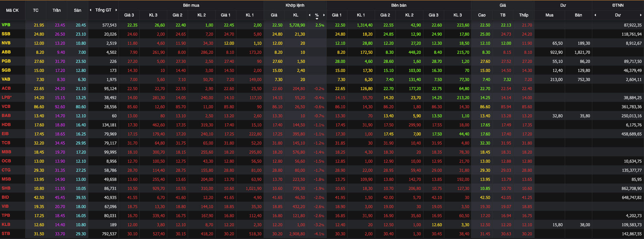The width and height of the screenshot is (644, 239).
Task: Click EIB foreign room 458,689,65
Action: tap(632, 134)
